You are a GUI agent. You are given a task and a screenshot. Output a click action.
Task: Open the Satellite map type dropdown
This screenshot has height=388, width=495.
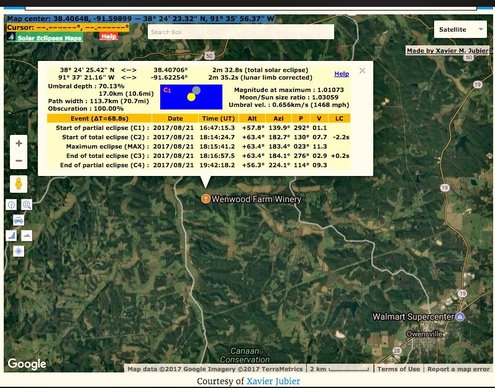(460, 30)
